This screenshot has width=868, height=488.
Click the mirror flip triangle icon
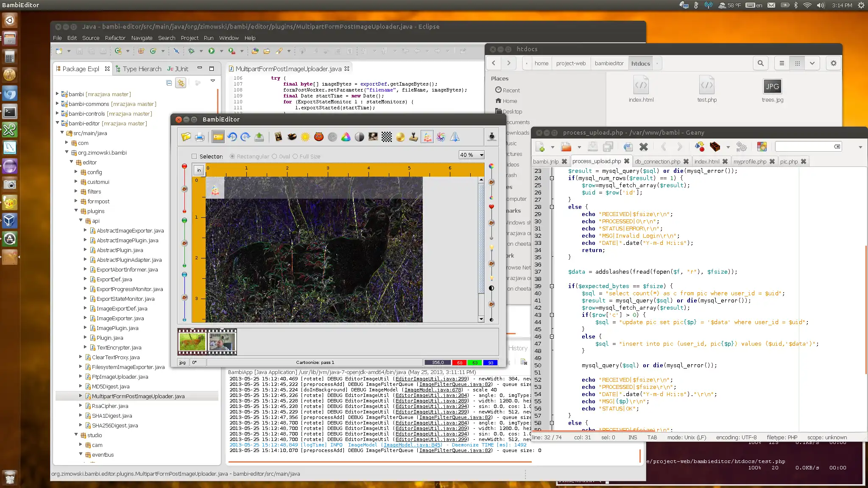[455, 137]
